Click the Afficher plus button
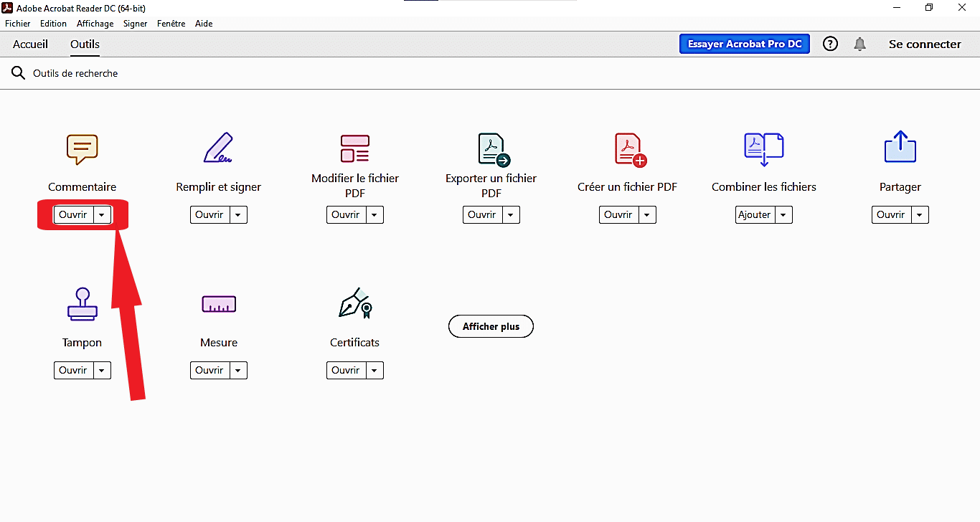The image size is (980, 522). (x=491, y=326)
